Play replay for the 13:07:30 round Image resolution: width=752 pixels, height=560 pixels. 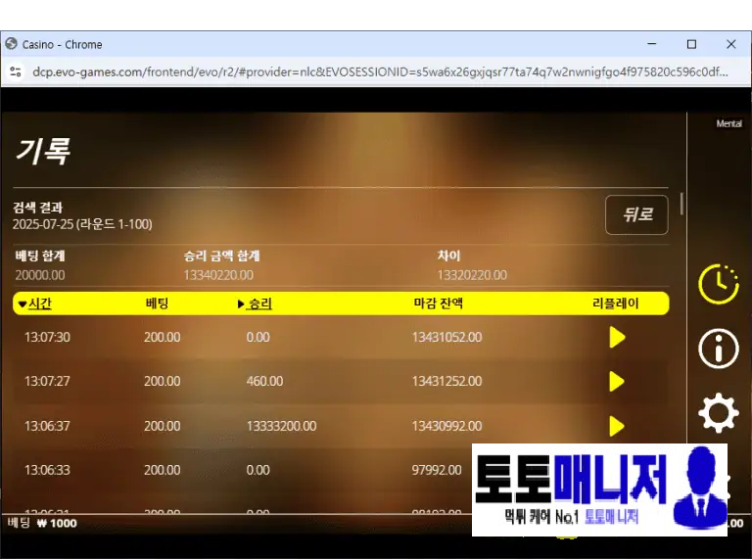click(617, 338)
